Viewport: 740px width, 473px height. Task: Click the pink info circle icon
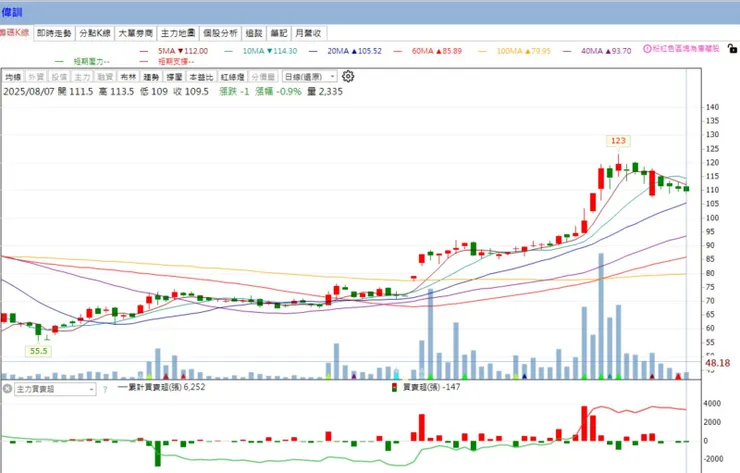coord(647,49)
